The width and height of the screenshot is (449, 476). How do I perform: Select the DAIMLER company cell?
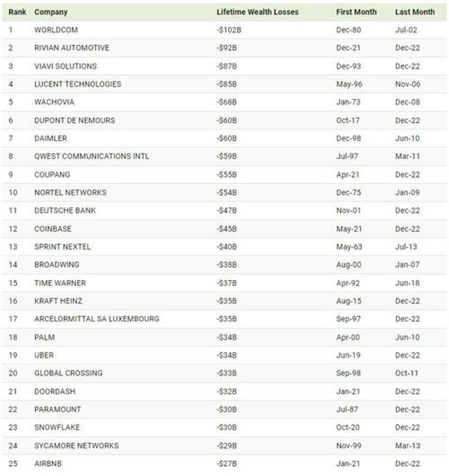click(51, 138)
